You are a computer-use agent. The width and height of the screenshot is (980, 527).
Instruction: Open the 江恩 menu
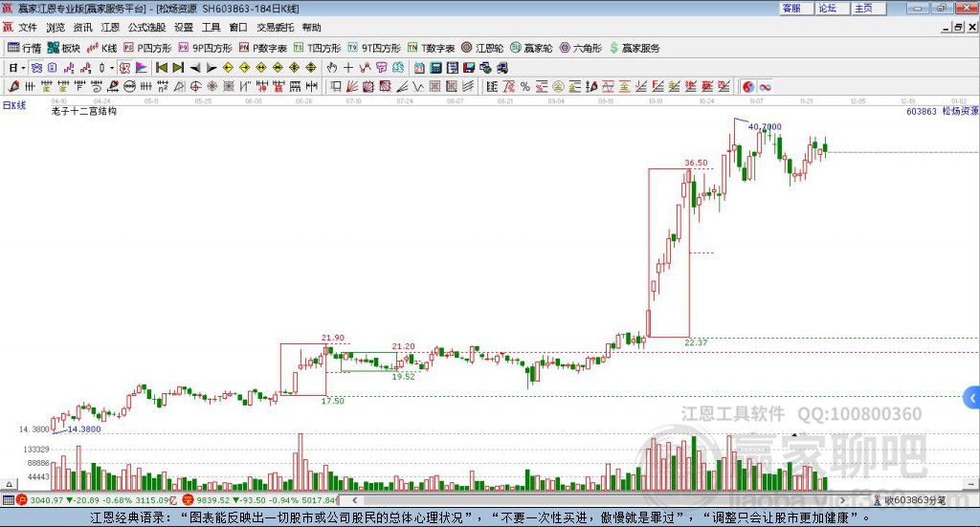(110, 28)
